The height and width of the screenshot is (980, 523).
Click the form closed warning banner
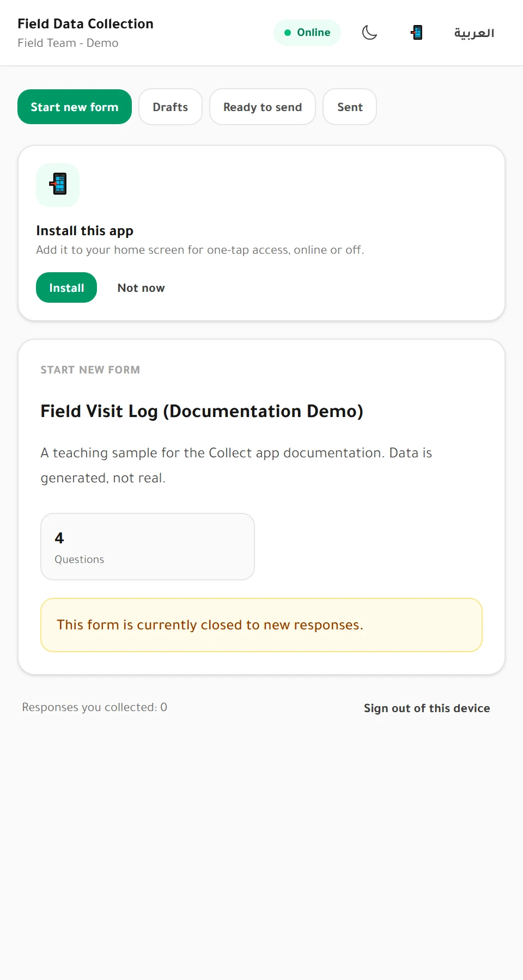[261, 625]
